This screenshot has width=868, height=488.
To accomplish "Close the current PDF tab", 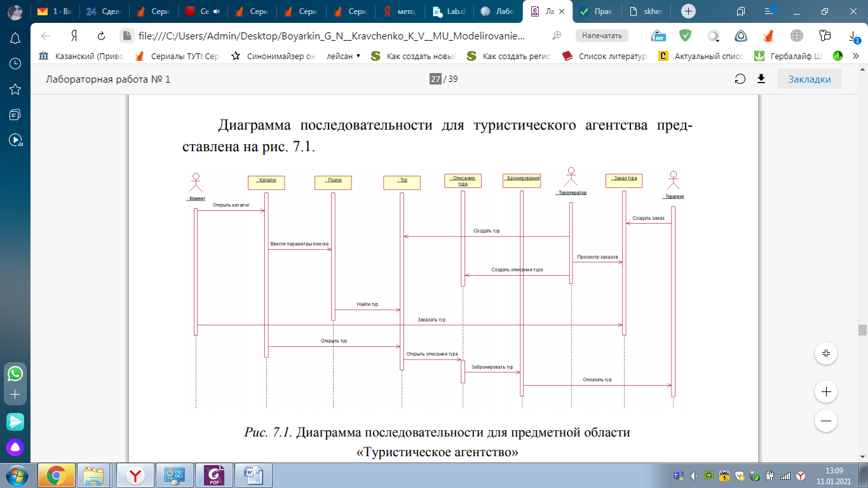I will coord(562,11).
